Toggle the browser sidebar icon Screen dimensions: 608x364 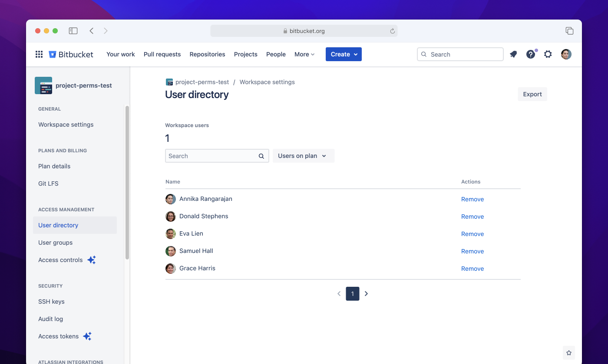(73, 30)
